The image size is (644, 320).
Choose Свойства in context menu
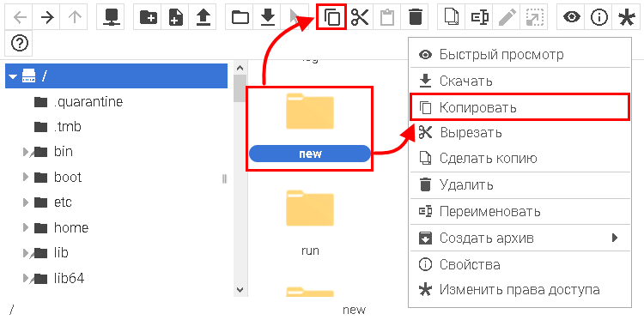(x=519, y=264)
